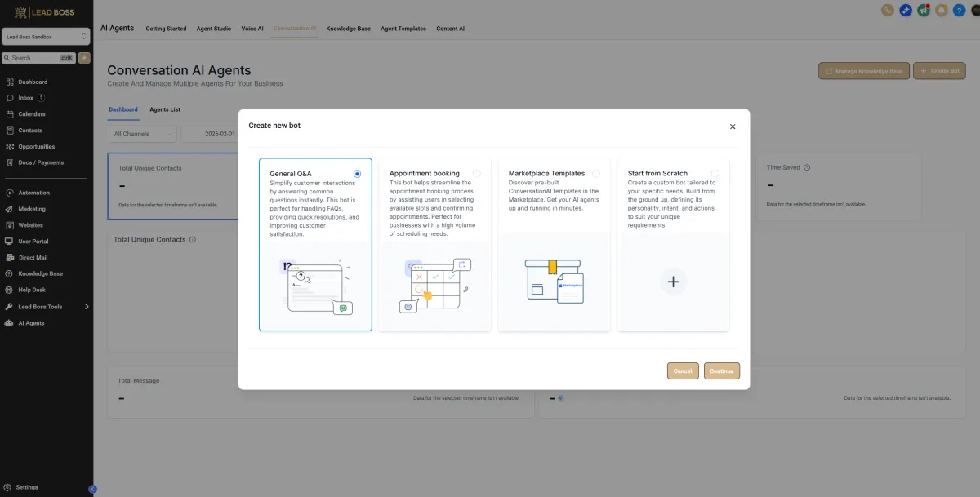Open the megaphone announcements icon

(x=924, y=10)
